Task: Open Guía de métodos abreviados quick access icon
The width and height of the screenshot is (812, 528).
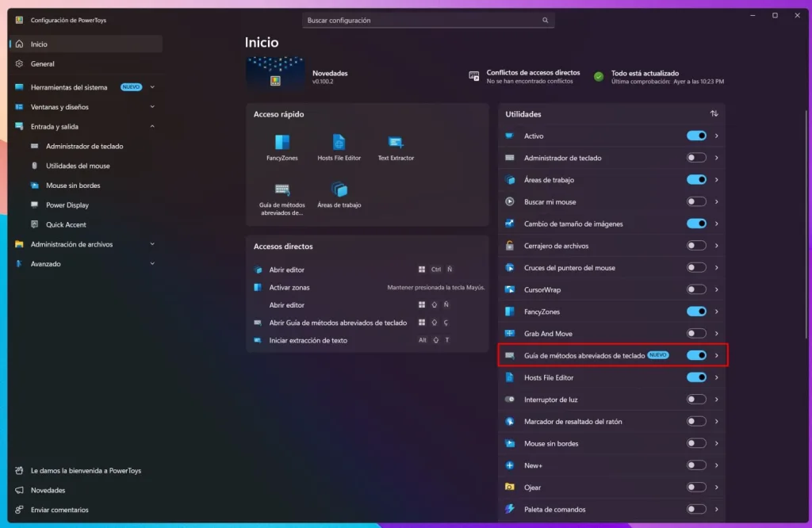Action: tap(282, 199)
